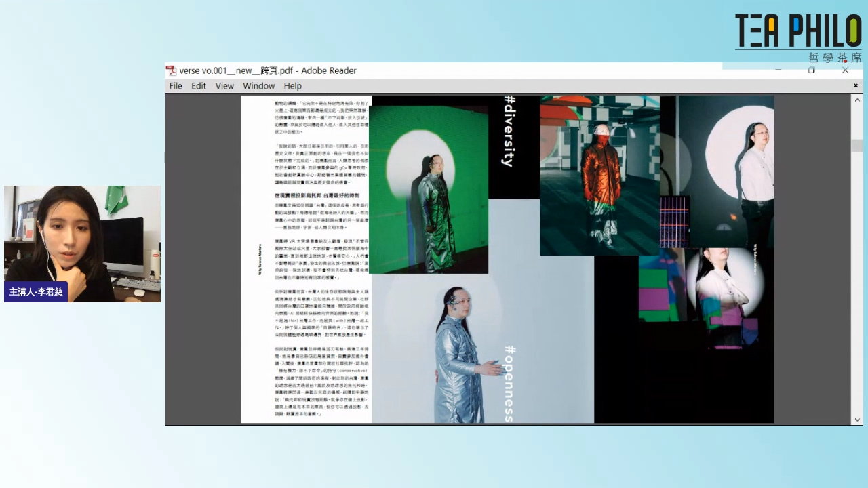Open the Help menu

(293, 86)
